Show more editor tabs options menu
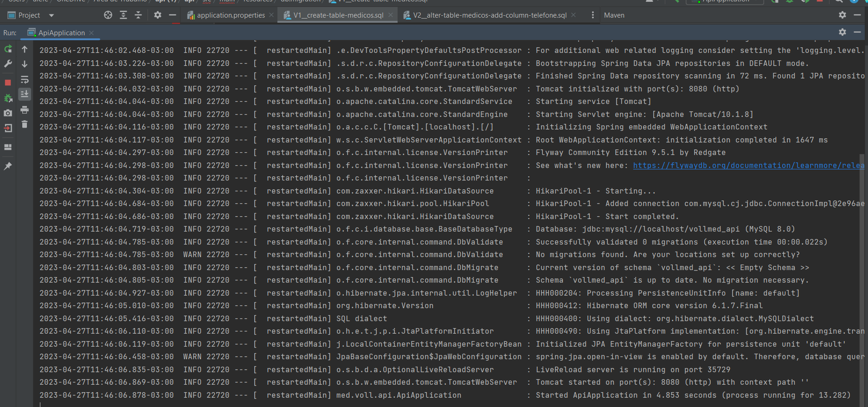This screenshot has width=868, height=407. pyautogui.click(x=592, y=15)
